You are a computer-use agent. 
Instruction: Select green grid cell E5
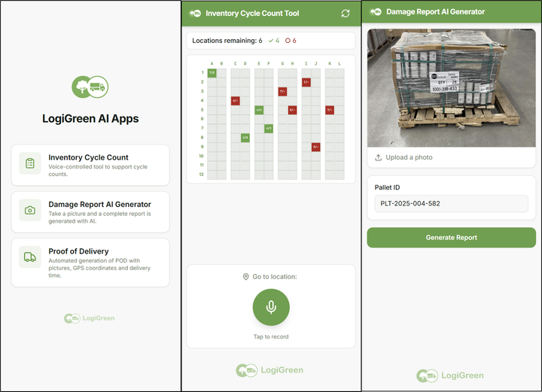[x=259, y=110]
